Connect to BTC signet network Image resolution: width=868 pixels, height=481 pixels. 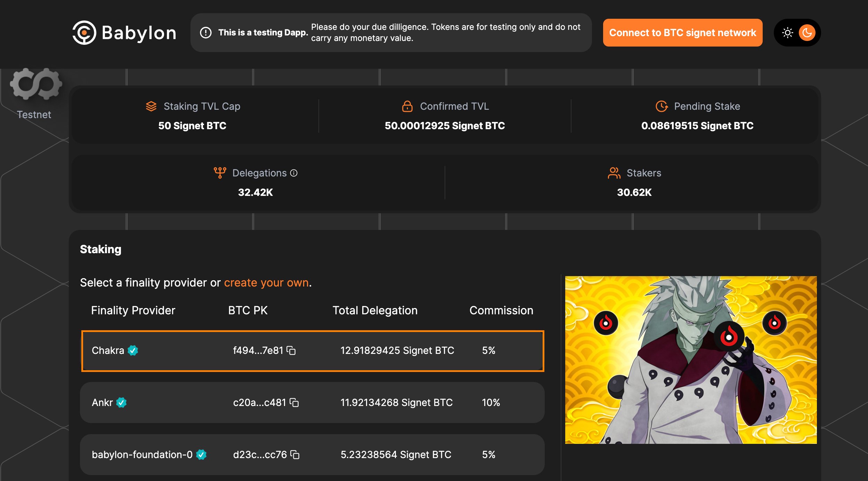682,33
